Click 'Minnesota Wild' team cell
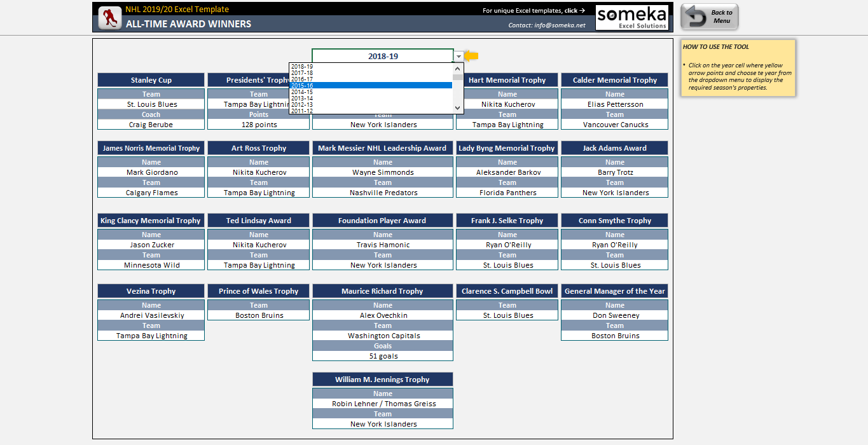868x445 pixels. click(151, 265)
